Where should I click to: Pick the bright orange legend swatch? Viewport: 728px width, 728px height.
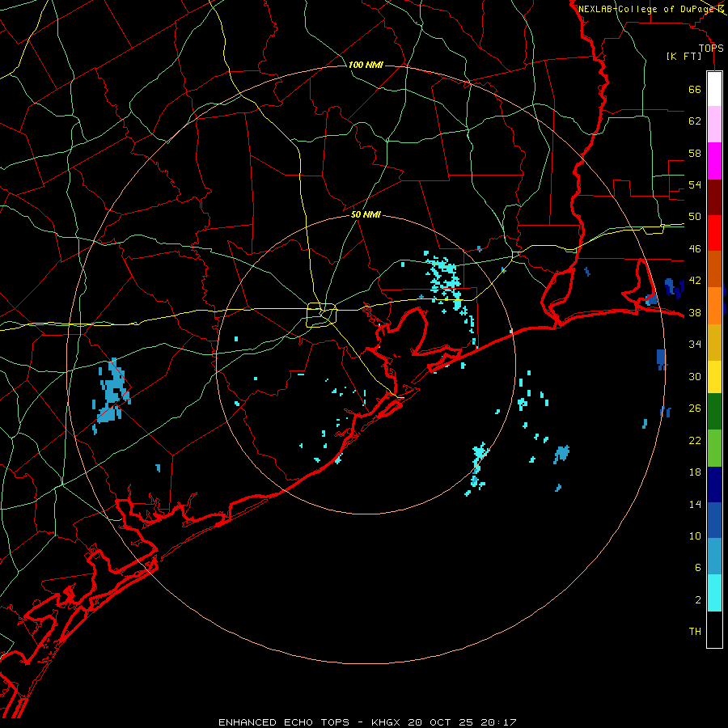(x=714, y=306)
